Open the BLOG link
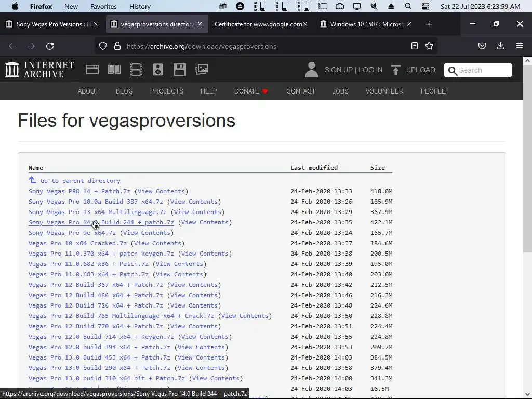The height and width of the screenshot is (399, 532). coord(124,91)
